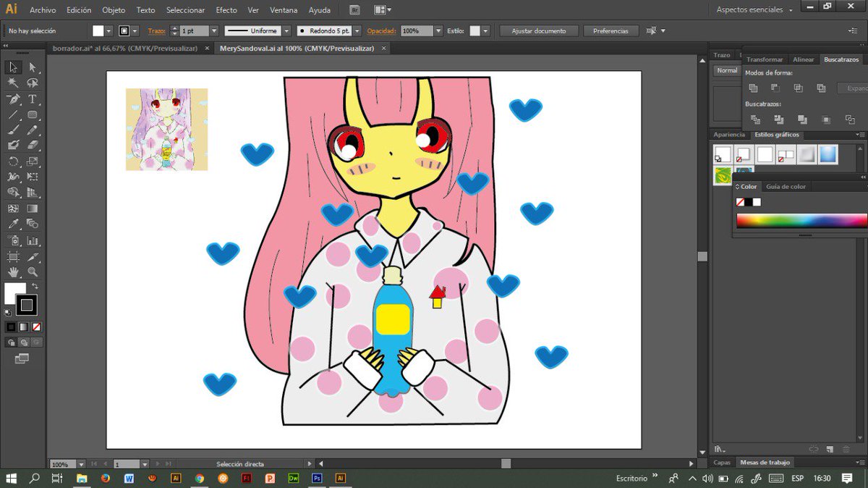Select the blue graphic style swatch

pos(828,153)
